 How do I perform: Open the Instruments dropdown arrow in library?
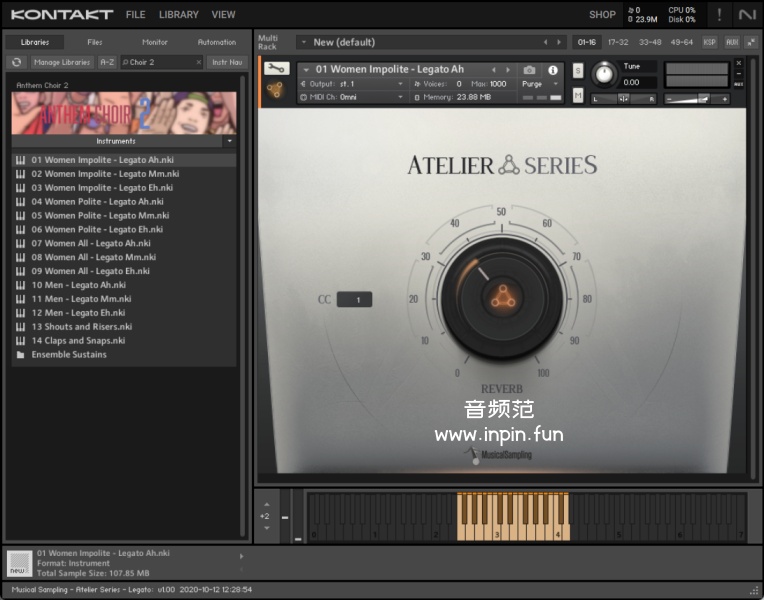click(x=230, y=141)
